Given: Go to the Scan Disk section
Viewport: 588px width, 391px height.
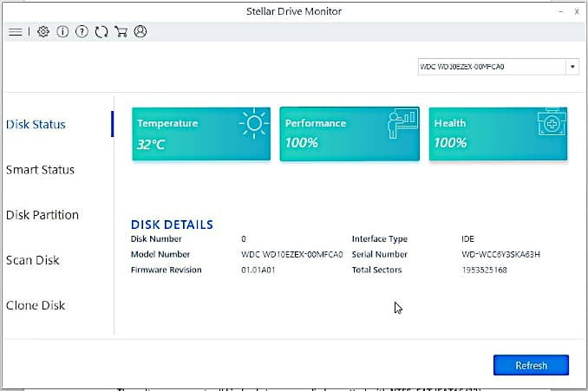Looking at the screenshot, I should click(33, 260).
